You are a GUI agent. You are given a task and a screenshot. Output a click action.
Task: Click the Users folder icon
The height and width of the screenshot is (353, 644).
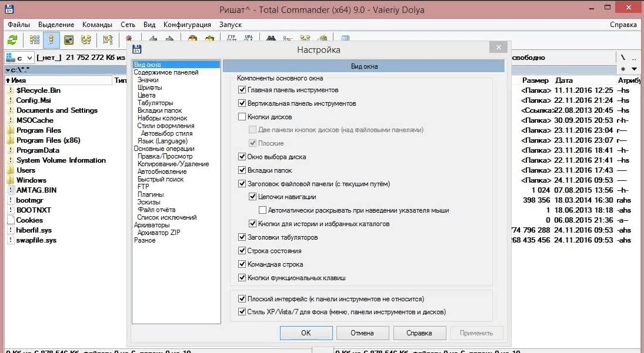point(10,170)
